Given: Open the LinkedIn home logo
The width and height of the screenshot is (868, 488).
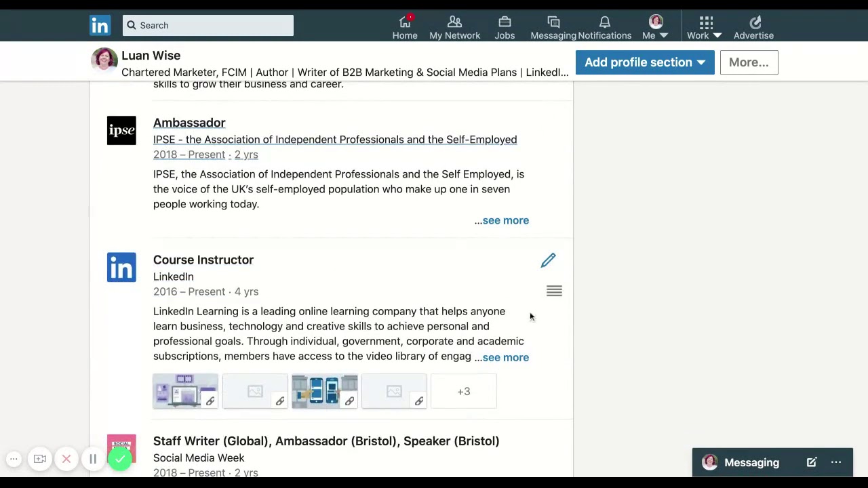Looking at the screenshot, I should pyautogui.click(x=100, y=25).
